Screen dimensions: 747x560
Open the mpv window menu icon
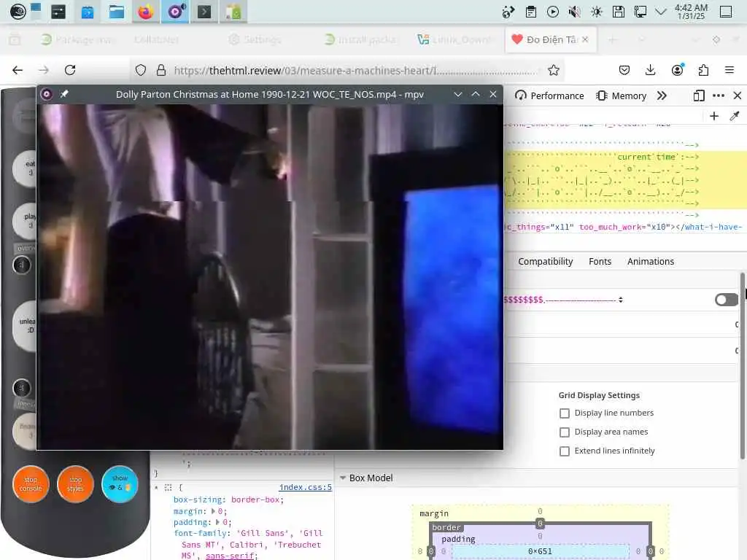pos(46,94)
